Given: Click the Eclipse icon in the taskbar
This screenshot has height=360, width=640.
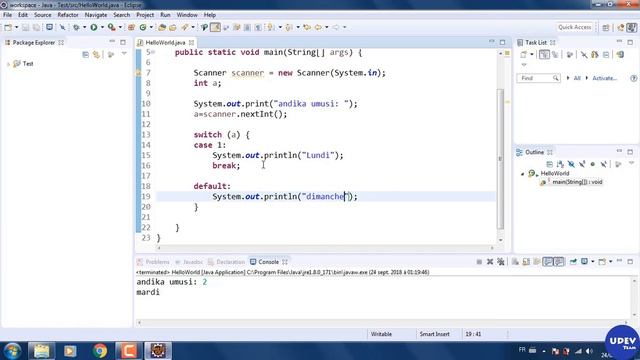Looking at the screenshot, I should 158,351.
